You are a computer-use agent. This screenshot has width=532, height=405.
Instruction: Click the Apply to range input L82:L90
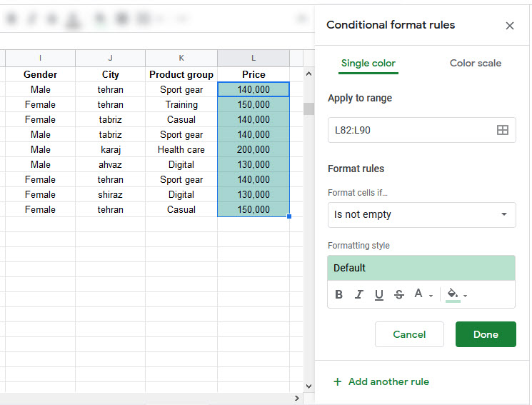tap(421, 130)
